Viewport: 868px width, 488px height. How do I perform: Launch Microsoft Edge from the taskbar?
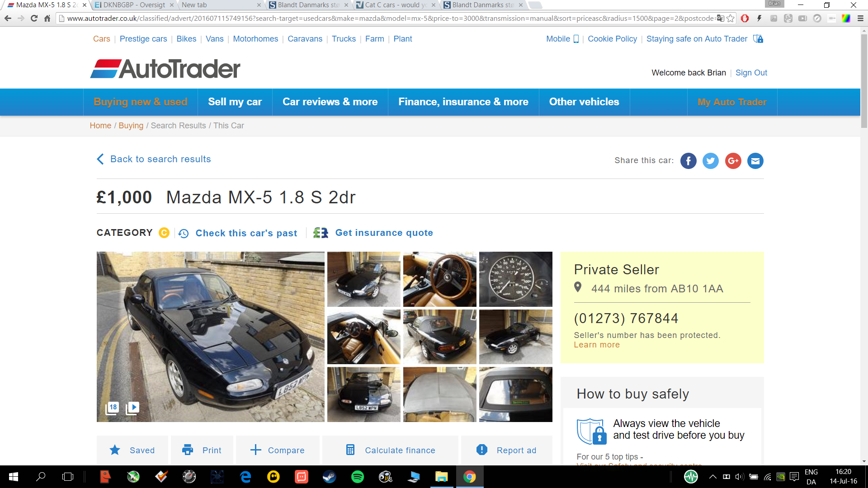[x=245, y=477]
